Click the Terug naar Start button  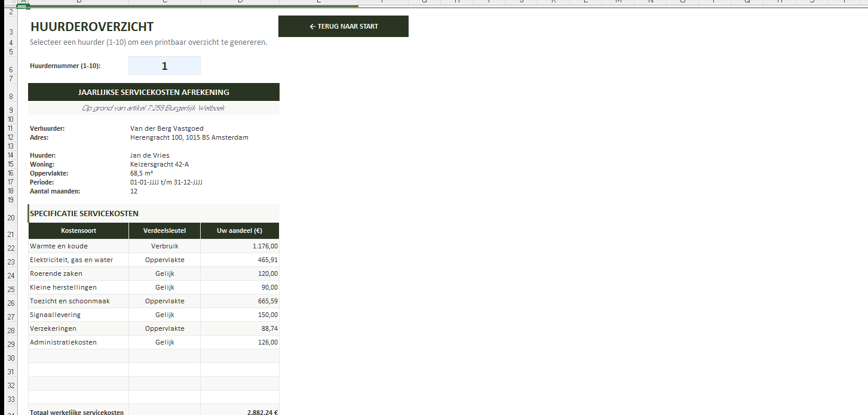pos(343,26)
